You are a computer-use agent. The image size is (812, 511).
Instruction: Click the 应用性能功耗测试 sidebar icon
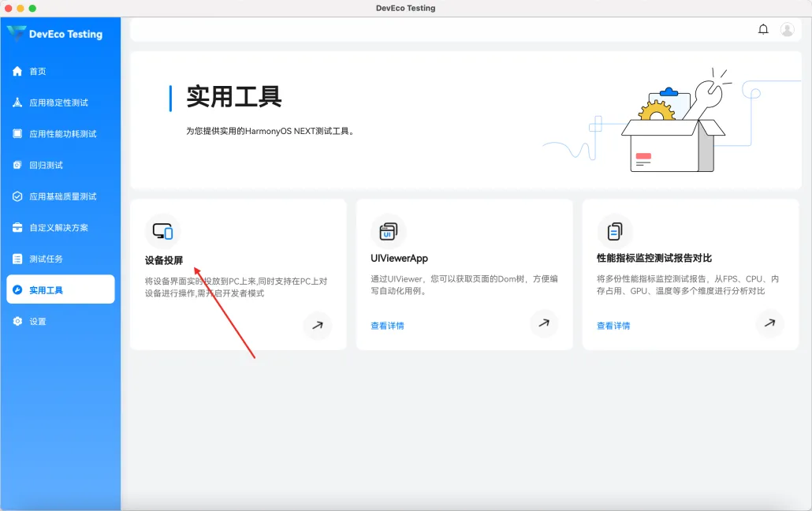[x=17, y=134]
